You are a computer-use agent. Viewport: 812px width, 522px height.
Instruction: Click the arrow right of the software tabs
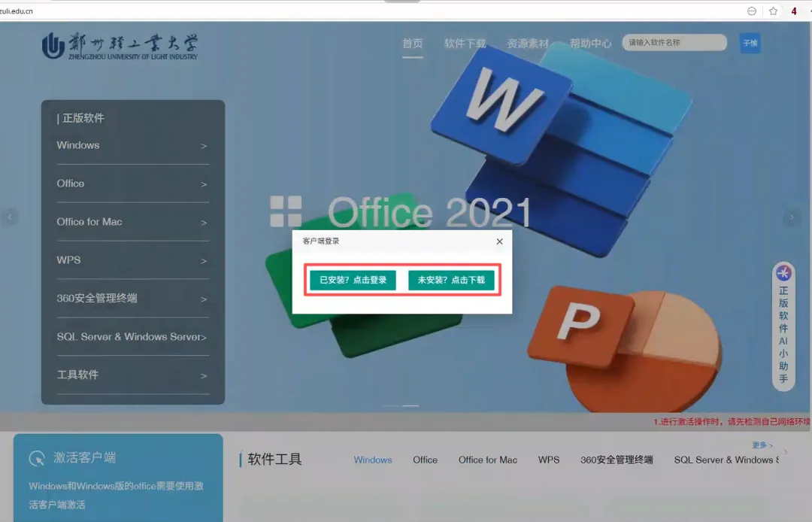pyautogui.click(x=786, y=452)
